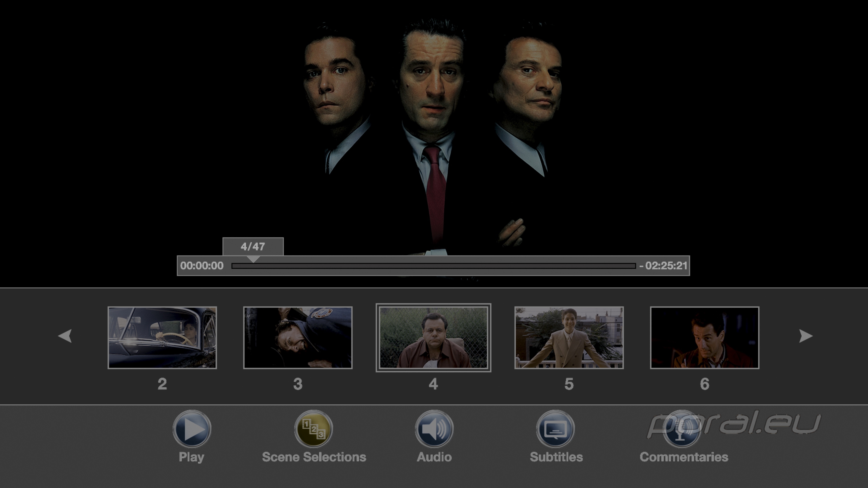Click the - 02:25:21 remaining time readout

(663, 266)
